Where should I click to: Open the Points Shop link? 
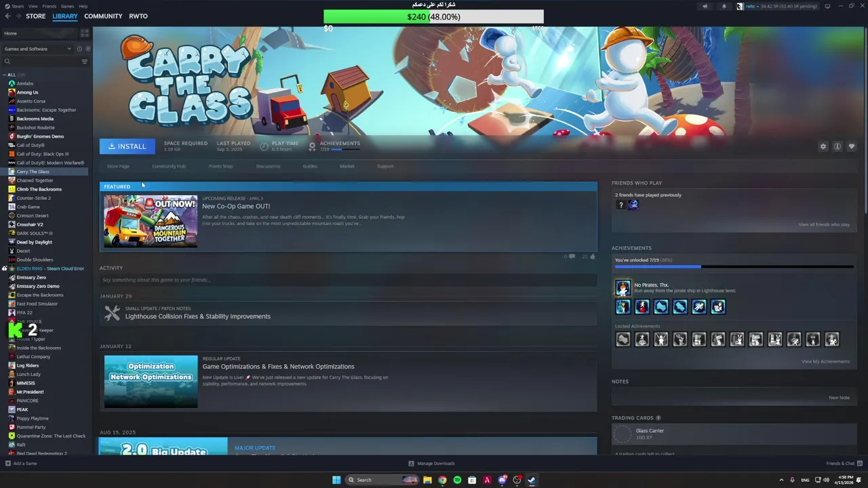[x=220, y=166]
